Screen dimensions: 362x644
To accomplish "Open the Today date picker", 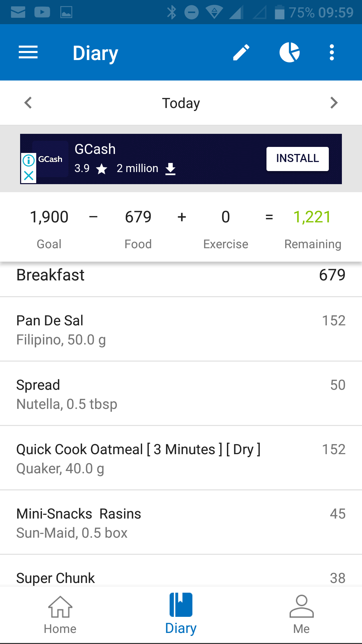I will point(181,103).
